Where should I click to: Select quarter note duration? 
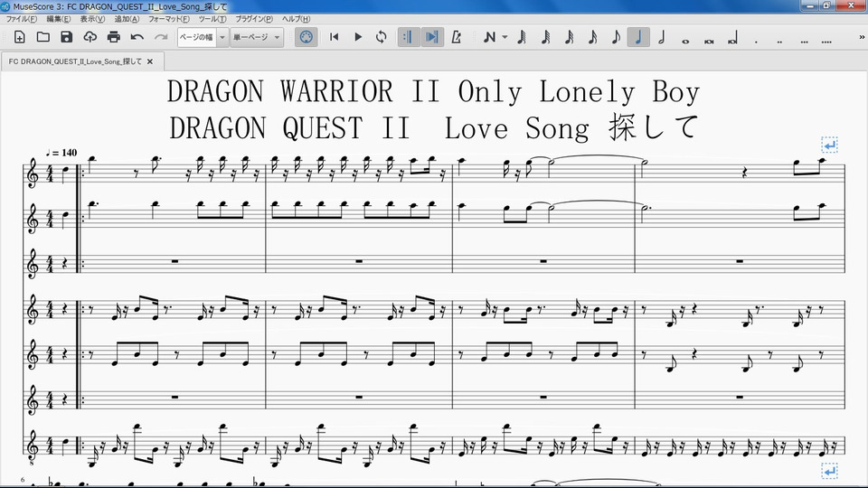(638, 37)
